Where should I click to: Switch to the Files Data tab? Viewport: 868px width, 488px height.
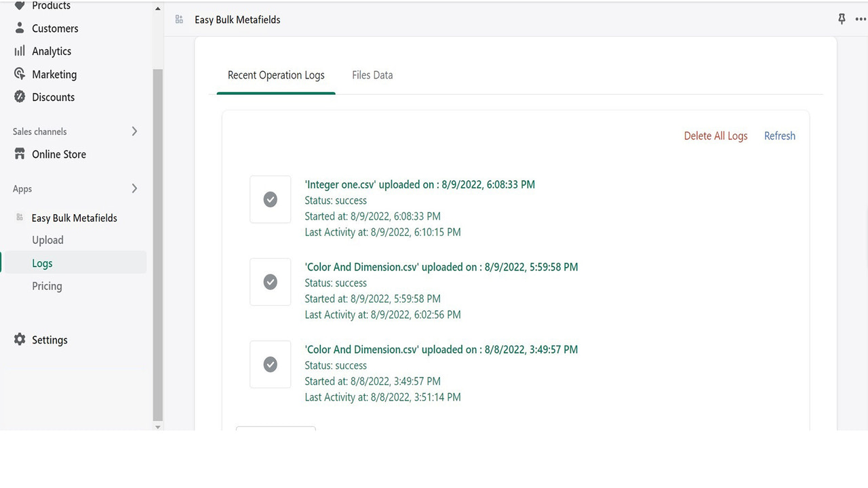[x=372, y=75]
